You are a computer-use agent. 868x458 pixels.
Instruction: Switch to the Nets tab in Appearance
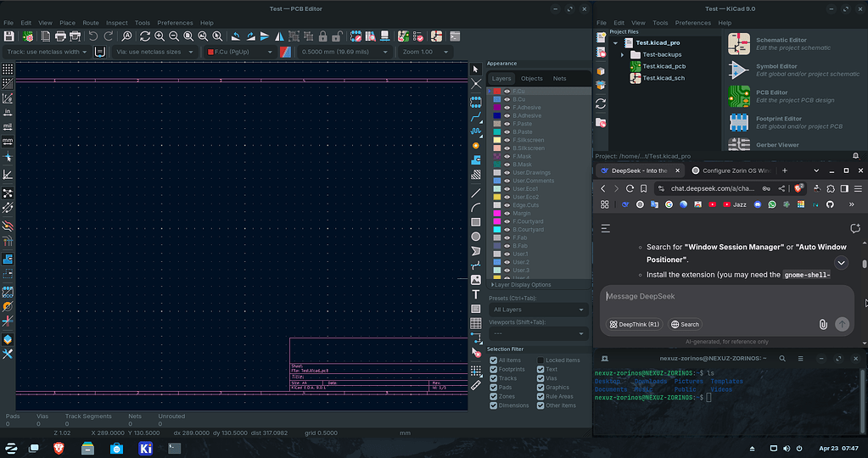[559, 78]
